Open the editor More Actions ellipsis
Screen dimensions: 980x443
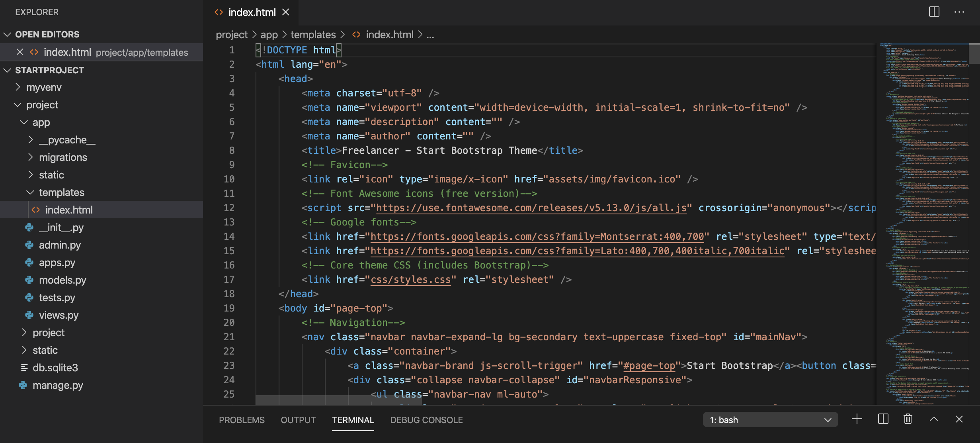pos(959,12)
